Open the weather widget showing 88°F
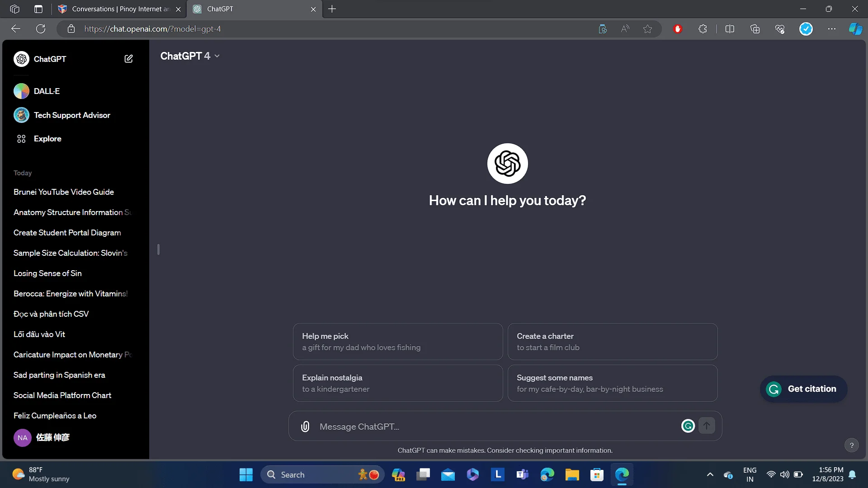Screen dimensions: 868x488 click(41, 474)
